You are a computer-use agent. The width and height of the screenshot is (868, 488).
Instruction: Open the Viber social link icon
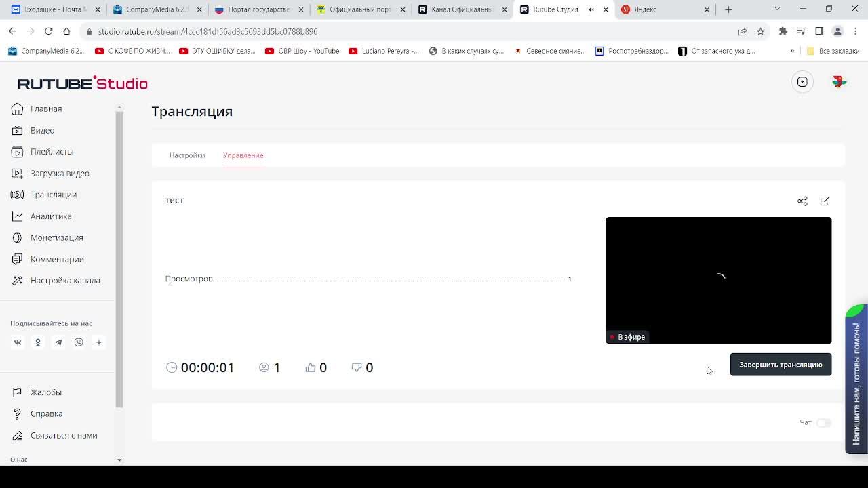click(79, 342)
